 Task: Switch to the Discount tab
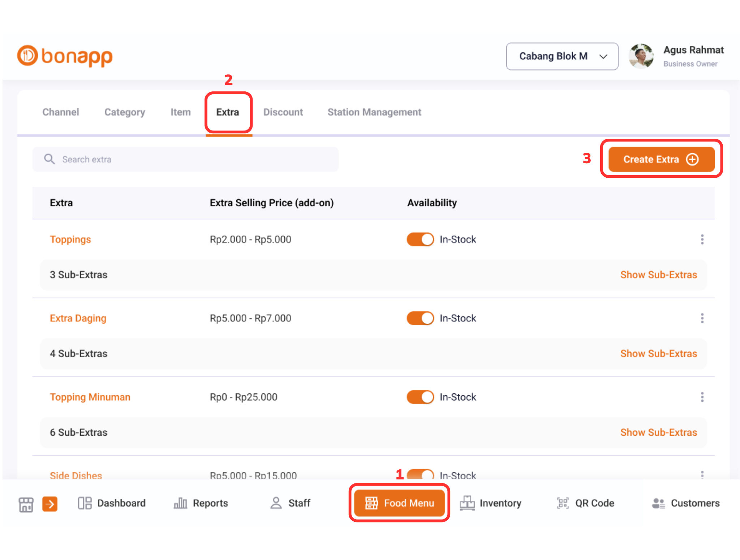pyautogui.click(x=283, y=112)
